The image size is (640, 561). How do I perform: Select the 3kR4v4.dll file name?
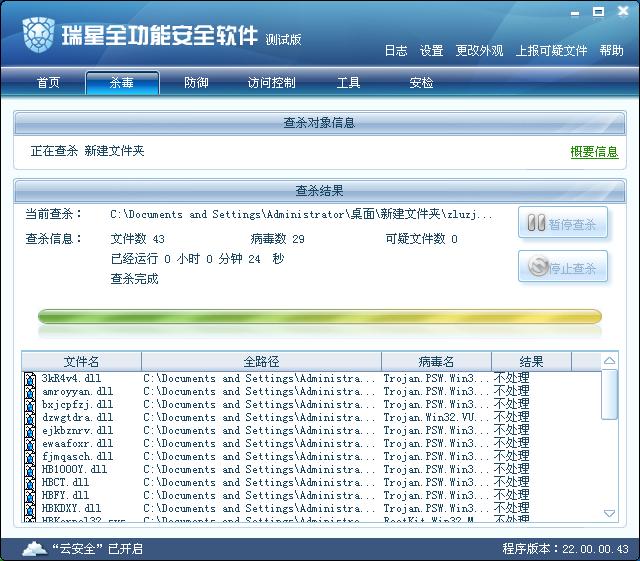tap(71, 378)
